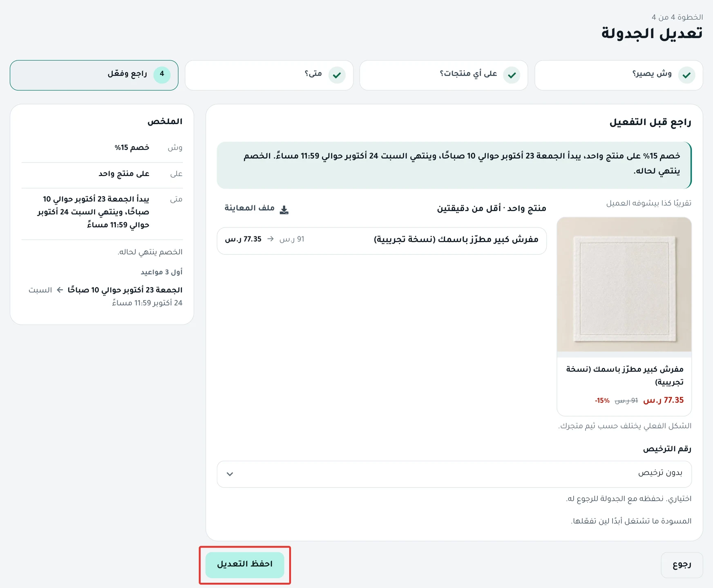This screenshot has height=588, width=713.
Task: Click الخصم ينتهي لحاله note in summary
Action: [150, 252]
